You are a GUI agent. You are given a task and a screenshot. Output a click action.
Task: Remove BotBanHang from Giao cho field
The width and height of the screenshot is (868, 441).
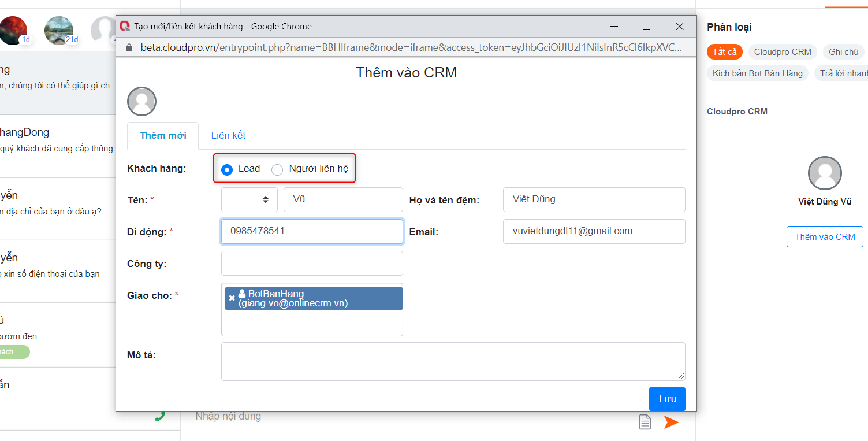(x=232, y=298)
